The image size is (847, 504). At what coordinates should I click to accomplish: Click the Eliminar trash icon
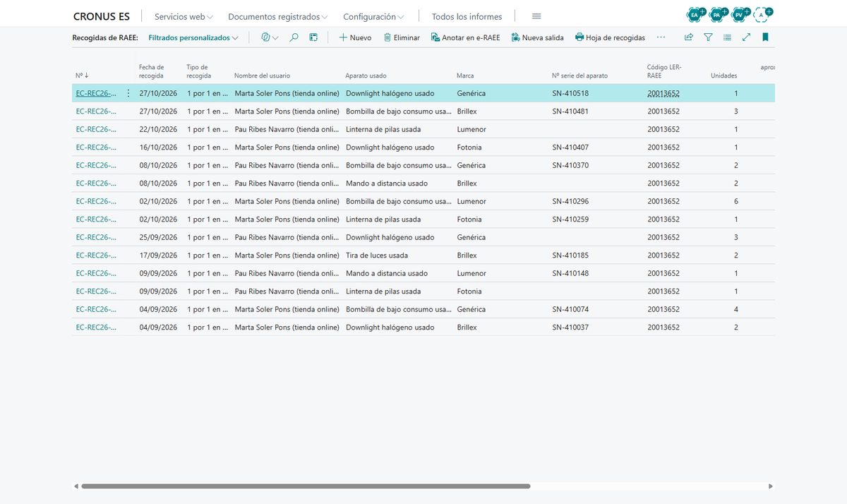click(388, 37)
